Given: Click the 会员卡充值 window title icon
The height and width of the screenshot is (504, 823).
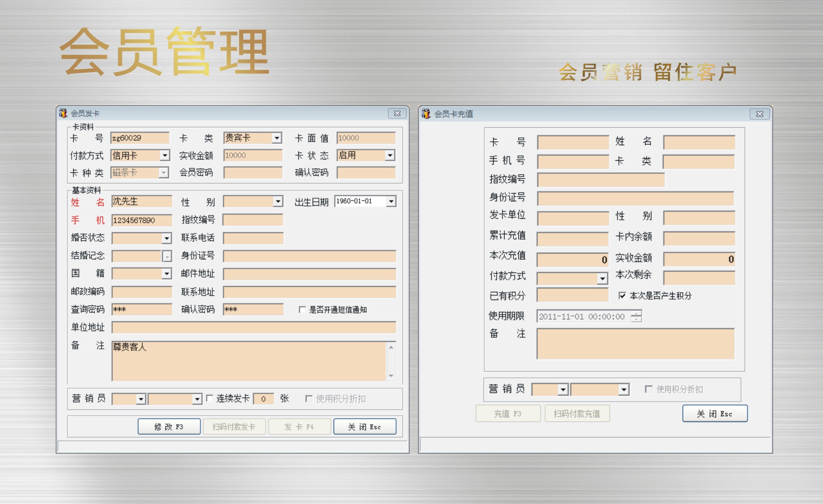Looking at the screenshot, I should [x=426, y=113].
